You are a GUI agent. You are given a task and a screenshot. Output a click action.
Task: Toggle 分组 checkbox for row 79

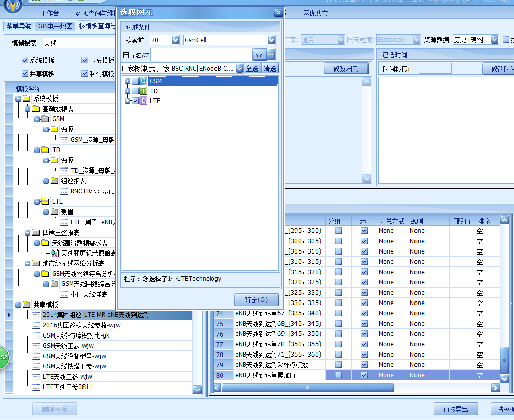(338, 365)
